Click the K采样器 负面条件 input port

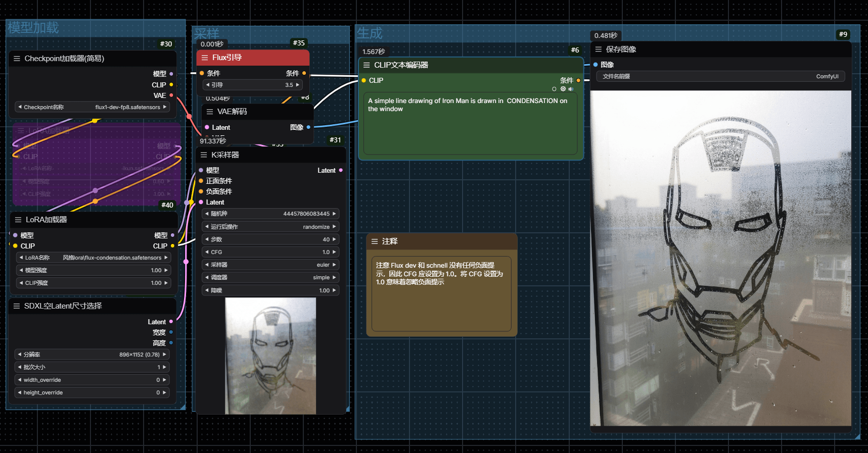point(201,191)
